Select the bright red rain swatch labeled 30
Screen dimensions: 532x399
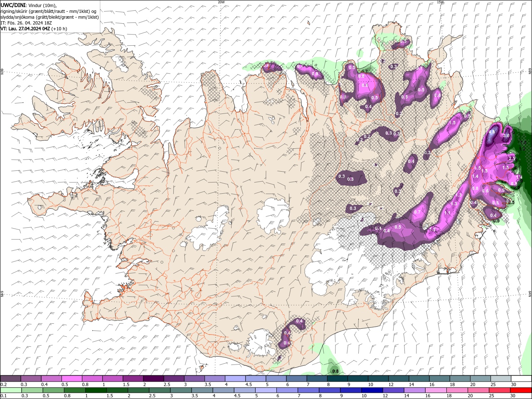(521, 390)
